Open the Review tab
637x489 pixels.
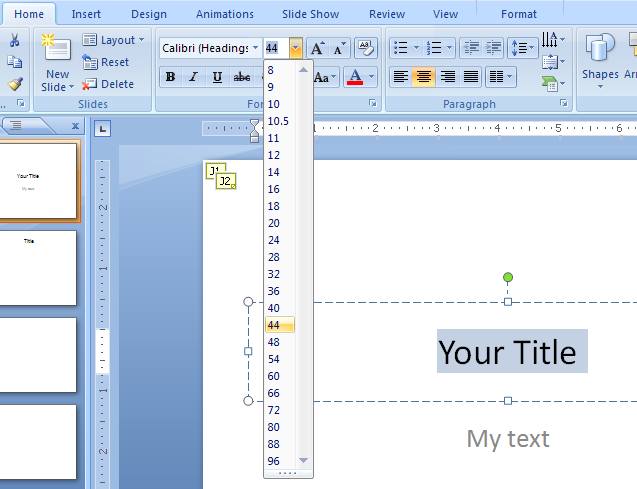(387, 14)
